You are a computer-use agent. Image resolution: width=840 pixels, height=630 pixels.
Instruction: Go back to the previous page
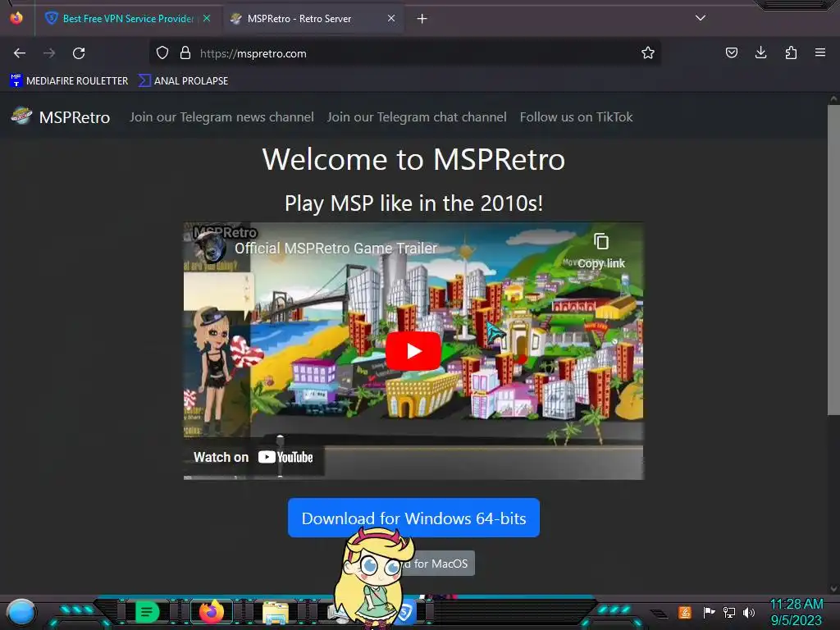click(20, 53)
